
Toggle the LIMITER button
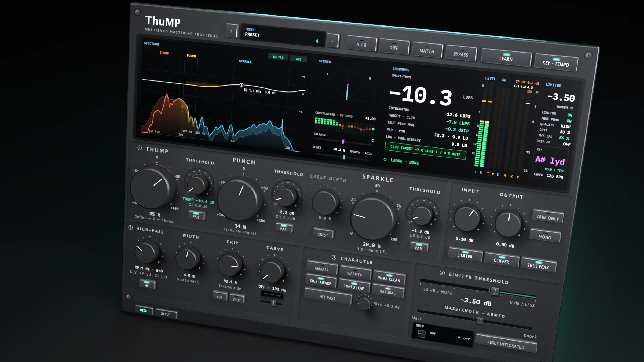(x=465, y=255)
